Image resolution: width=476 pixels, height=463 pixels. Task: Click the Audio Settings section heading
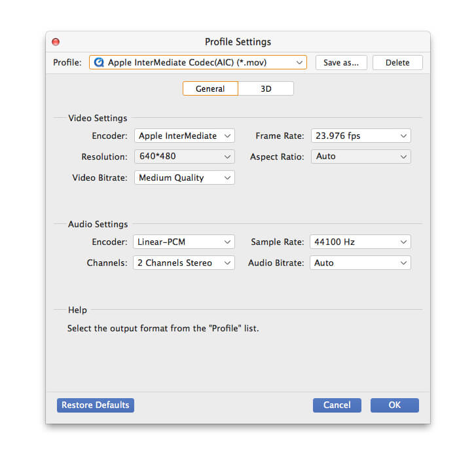point(98,224)
